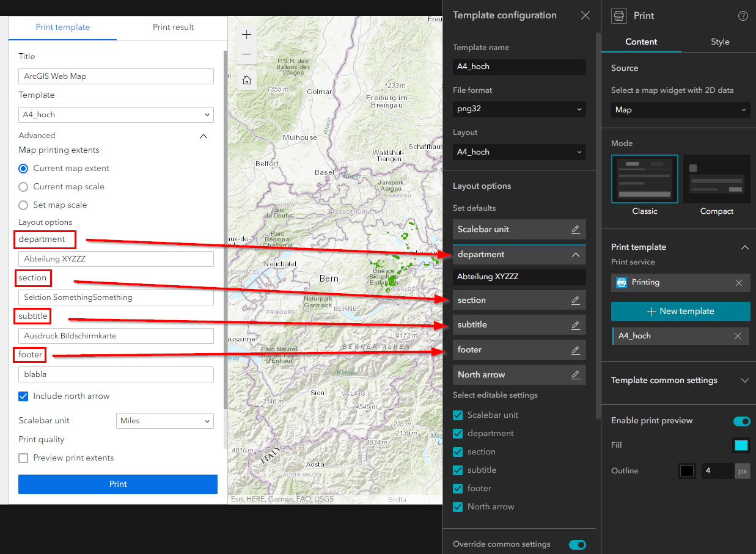Switch to the Print result tab
Screen dimensions: 756x554
[x=172, y=27]
